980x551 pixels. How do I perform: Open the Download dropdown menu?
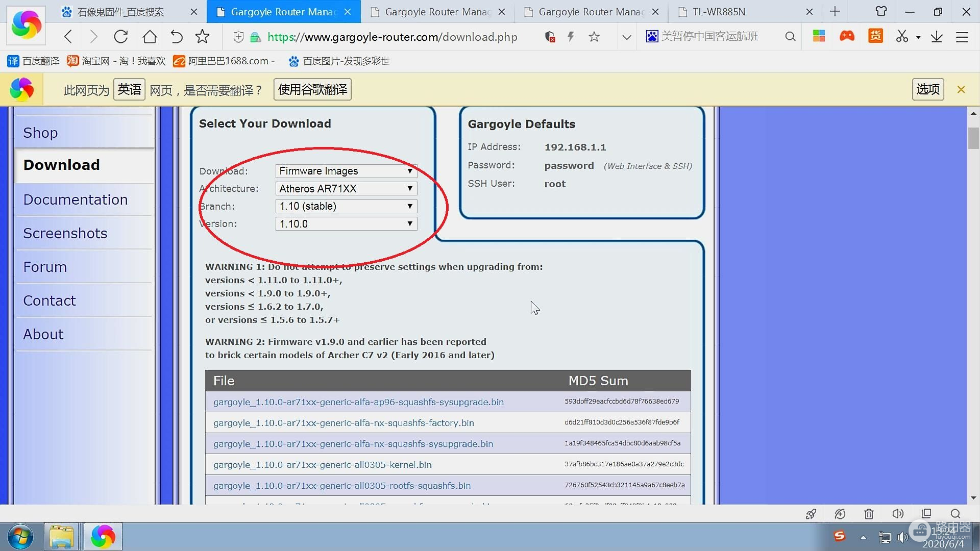coord(346,170)
